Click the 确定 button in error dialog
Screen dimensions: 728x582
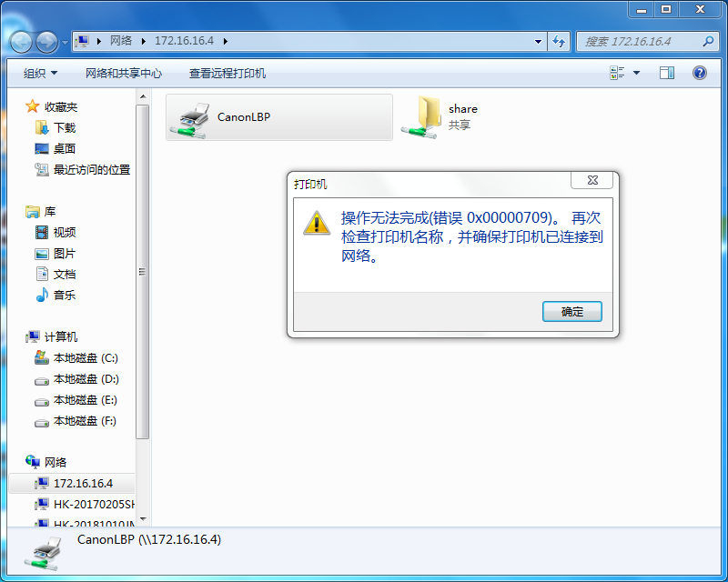click(x=572, y=311)
